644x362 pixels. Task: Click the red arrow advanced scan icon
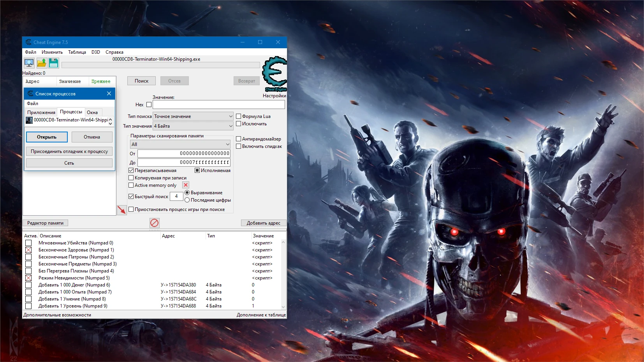tap(121, 209)
